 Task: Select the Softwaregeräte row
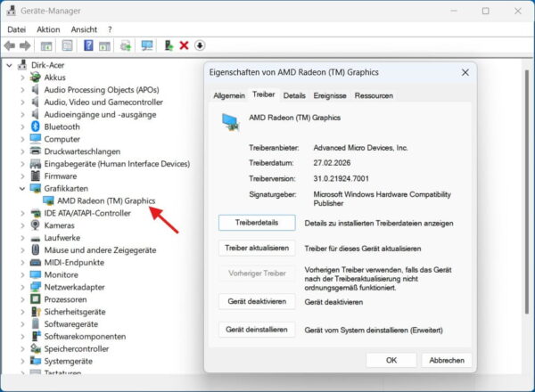point(71,323)
